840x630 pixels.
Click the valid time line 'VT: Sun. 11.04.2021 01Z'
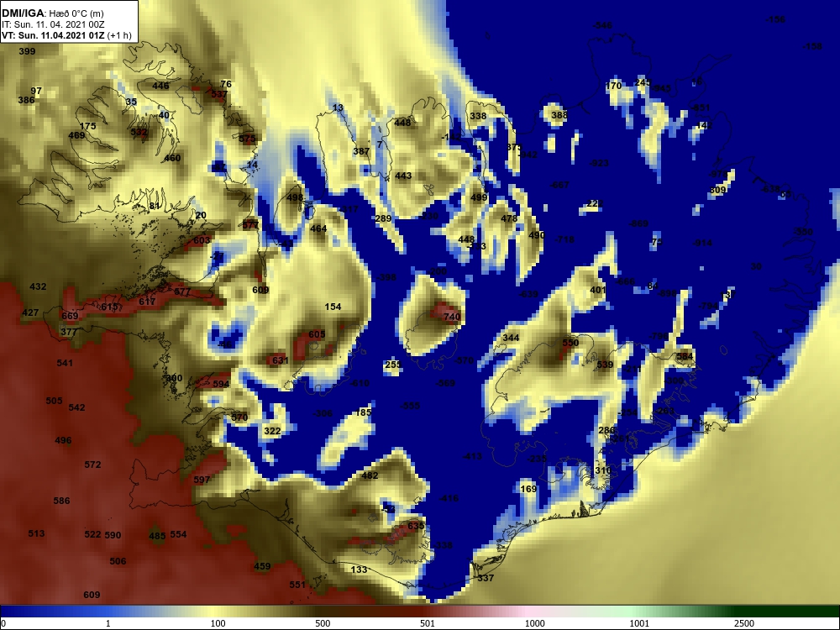click(53, 35)
